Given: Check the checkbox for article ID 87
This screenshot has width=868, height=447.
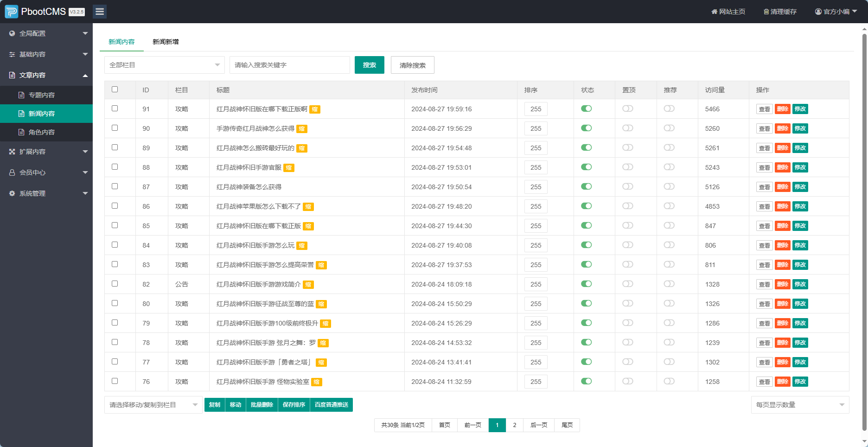Looking at the screenshot, I should (115, 186).
